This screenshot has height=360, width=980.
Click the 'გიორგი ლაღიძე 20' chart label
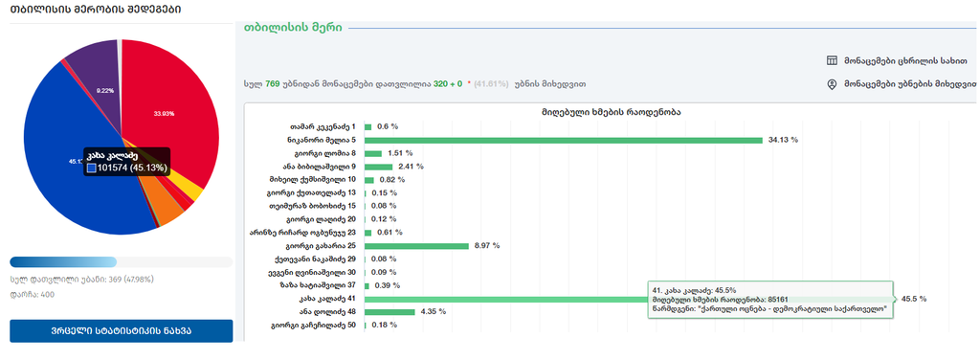(x=321, y=219)
